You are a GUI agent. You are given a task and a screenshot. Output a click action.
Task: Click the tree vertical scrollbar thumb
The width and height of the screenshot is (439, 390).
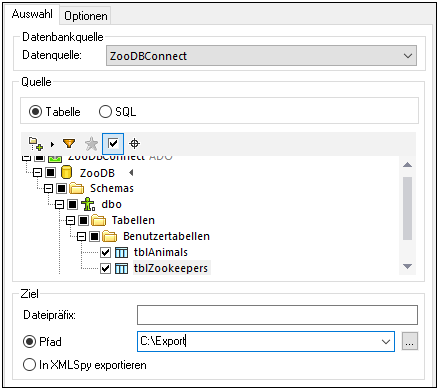[407, 208]
